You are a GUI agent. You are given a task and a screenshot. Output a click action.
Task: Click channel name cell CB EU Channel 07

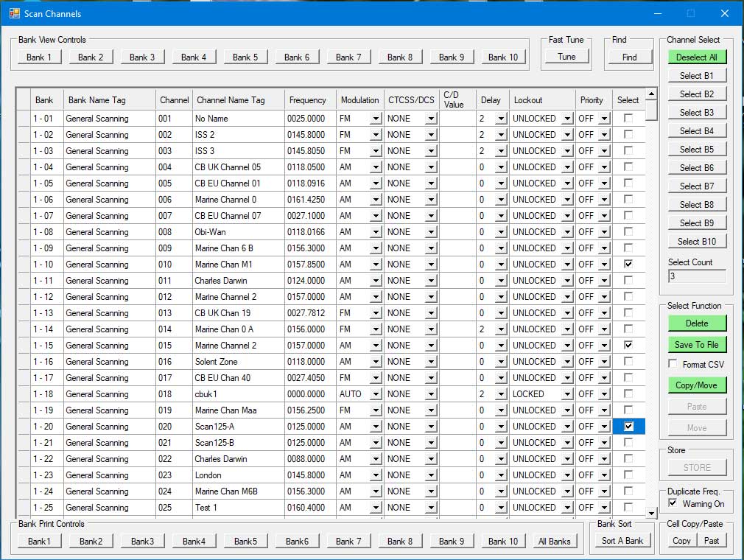(238, 216)
